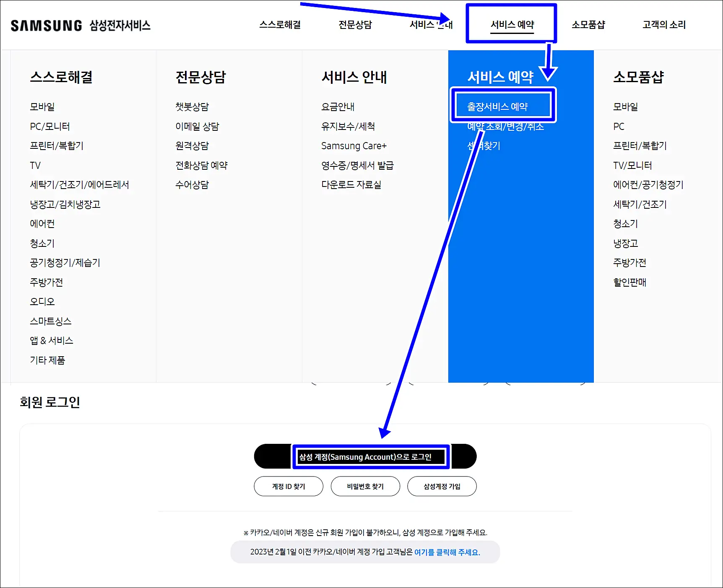The width and height of the screenshot is (723, 588).
Task: Open 할인판매 under 소모품샵
Action: point(630,282)
